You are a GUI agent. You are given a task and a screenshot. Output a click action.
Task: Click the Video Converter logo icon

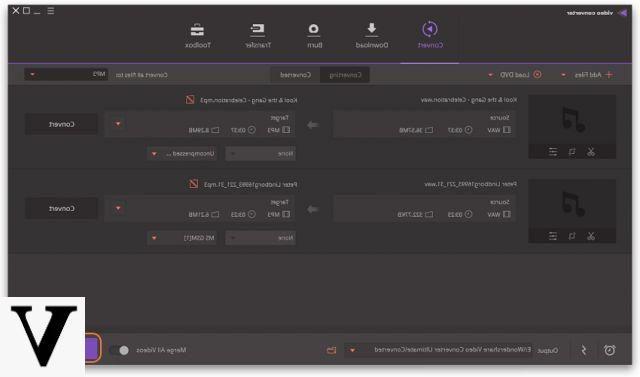click(623, 13)
